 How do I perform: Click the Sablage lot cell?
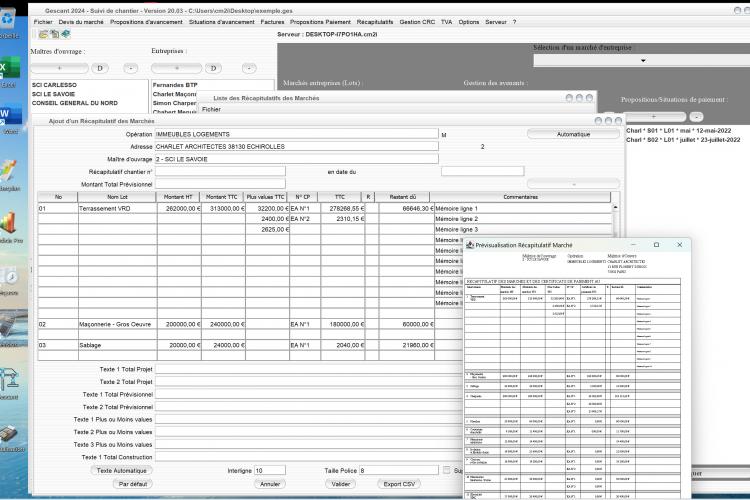pos(117,345)
